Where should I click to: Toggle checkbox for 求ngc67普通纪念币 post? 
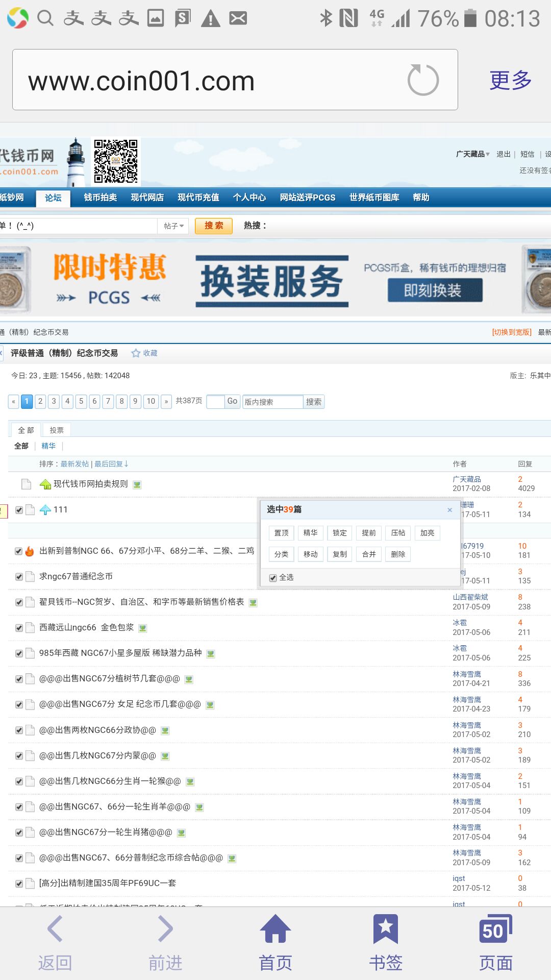pyautogui.click(x=19, y=577)
